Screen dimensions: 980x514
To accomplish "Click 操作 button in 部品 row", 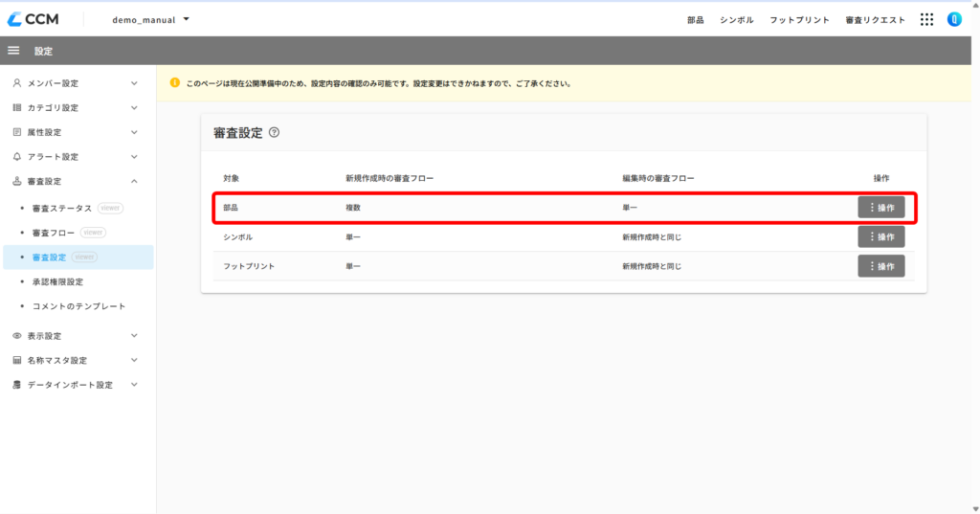I will pos(881,208).
